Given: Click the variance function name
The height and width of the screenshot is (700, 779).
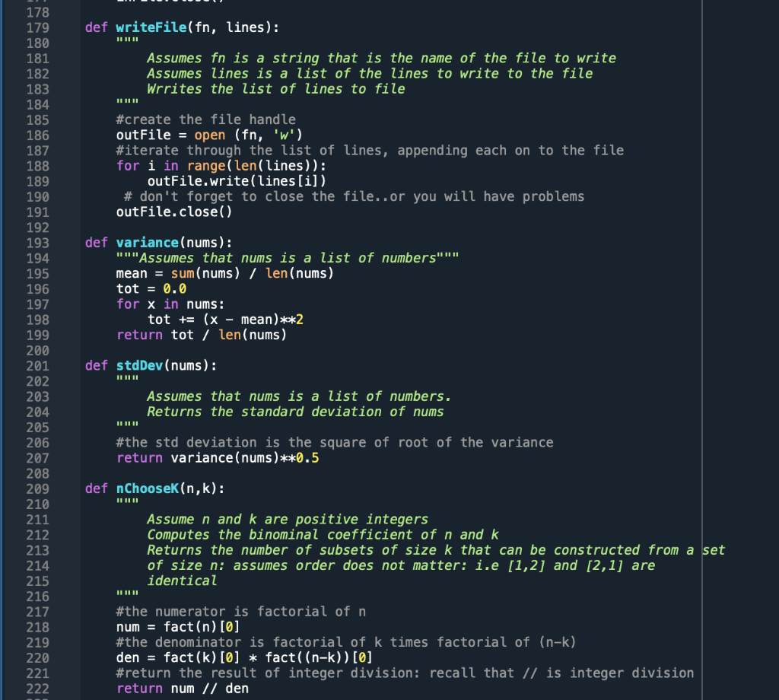Looking at the screenshot, I should (147, 243).
